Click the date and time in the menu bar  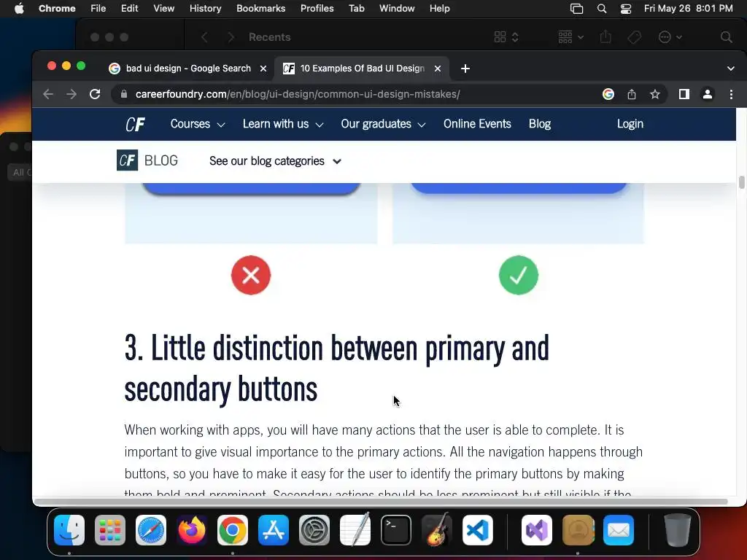(688, 9)
